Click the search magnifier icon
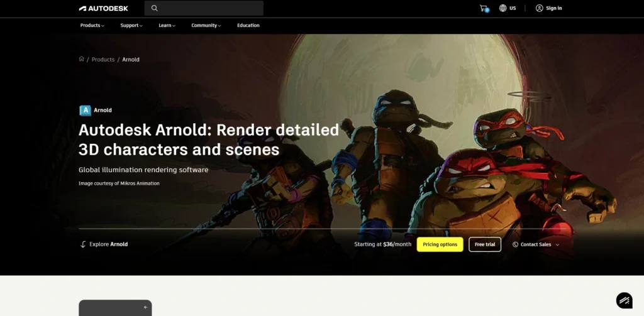The width and height of the screenshot is (644, 316). [x=155, y=8]
